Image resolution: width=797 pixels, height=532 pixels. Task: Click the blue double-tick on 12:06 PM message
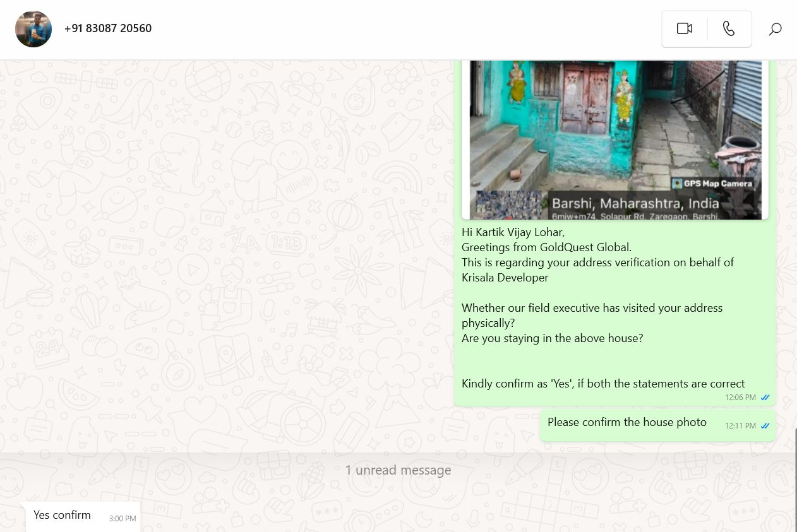coord(765,398)
